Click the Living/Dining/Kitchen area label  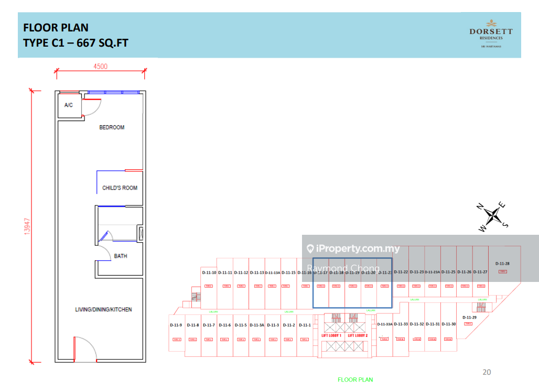[103, 310]
